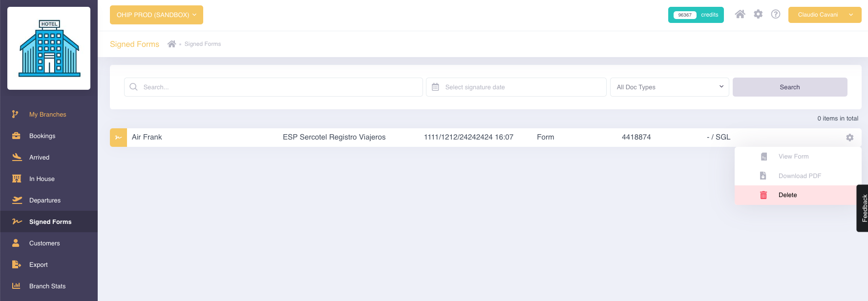This screenshot has width=868, height=301.
Task: Click the breadcrumb home icon
Action: [171, 44]
